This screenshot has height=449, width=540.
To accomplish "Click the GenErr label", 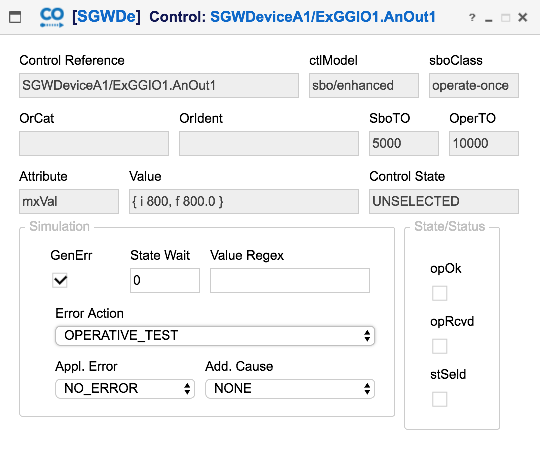I will [71, 255].
